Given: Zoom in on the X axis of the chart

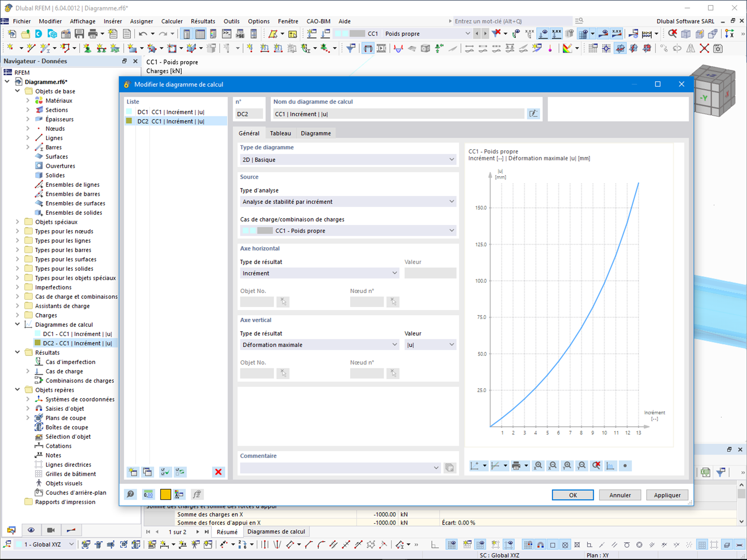Looking at the screenshot, I should [x=538, y=466].
